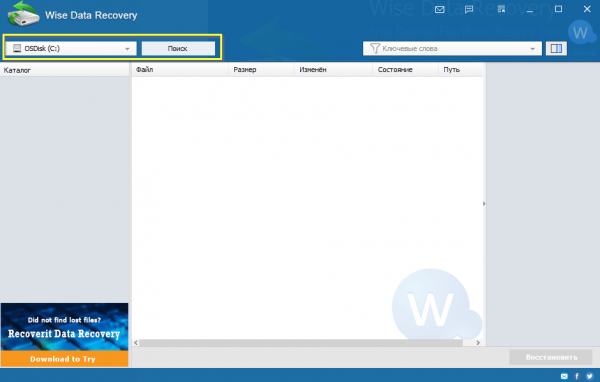Image resolution: width=600 pixels, height=382 pixels.
Task: Toggle the preview panel layout button
Action: 556,48
